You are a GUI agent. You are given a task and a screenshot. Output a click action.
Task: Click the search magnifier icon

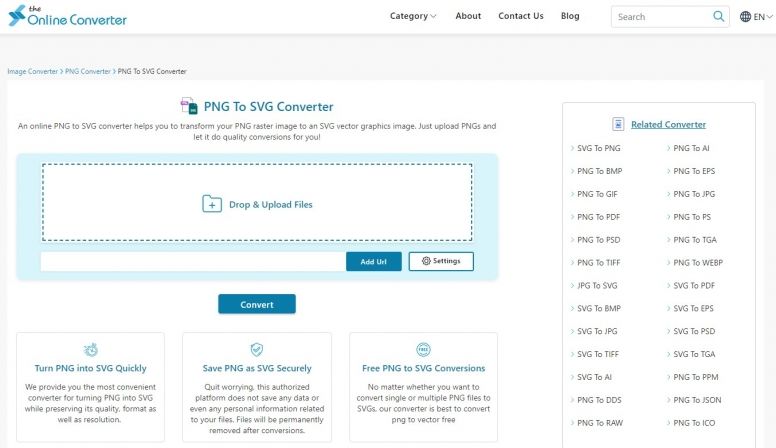[x=718, y=16]
